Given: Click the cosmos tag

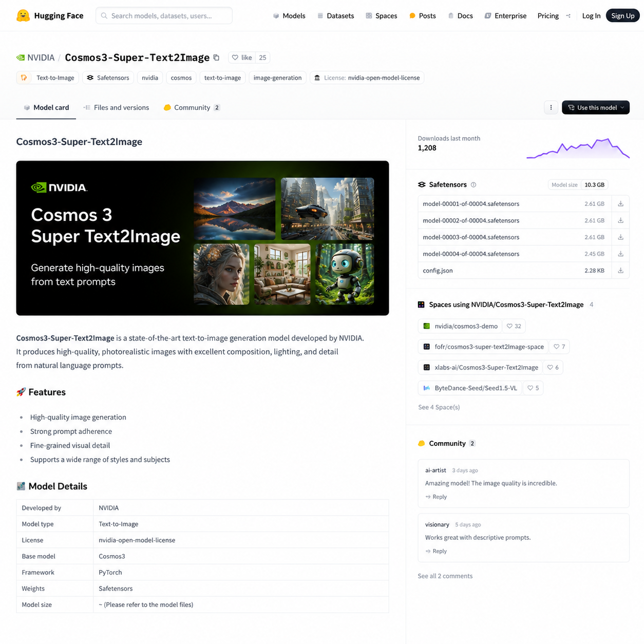Looking at the screenshot, I should pos(181,78).
